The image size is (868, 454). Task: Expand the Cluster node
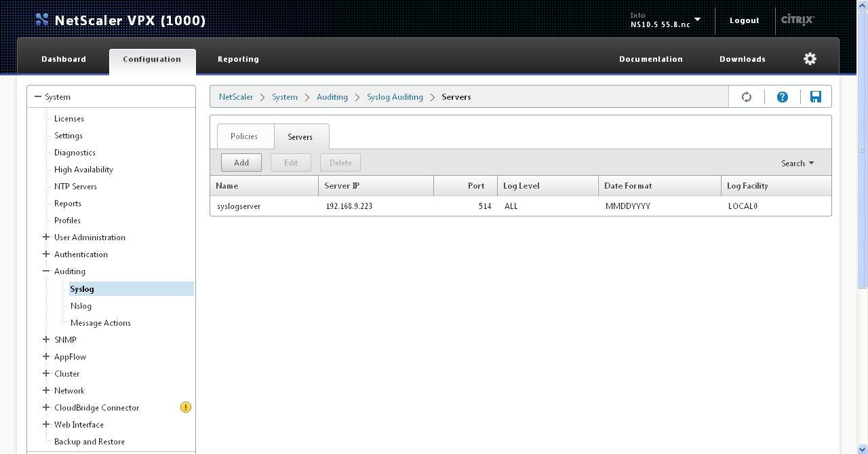(x=46, y=373)
